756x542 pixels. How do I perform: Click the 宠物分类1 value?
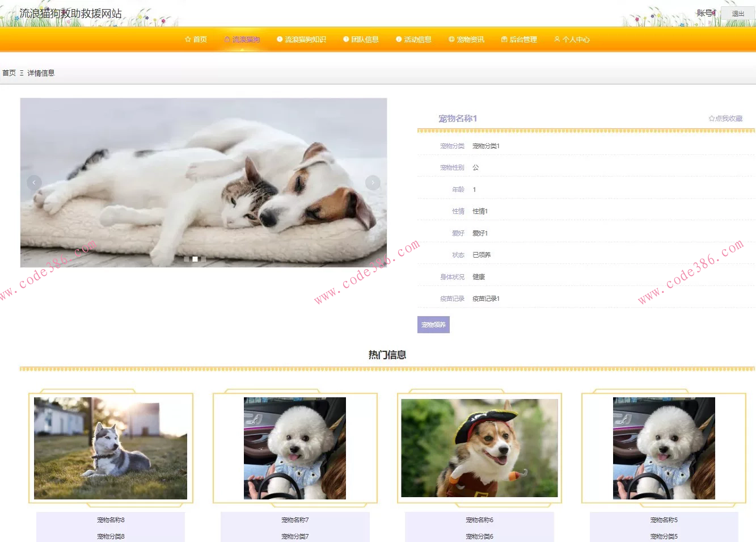pyautogui.click(x=486, y=146)
